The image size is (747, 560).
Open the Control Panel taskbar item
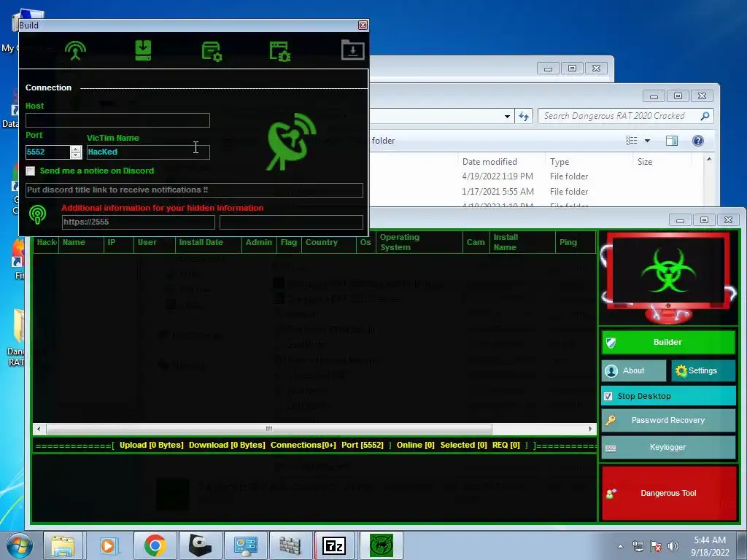click(245, 545)
